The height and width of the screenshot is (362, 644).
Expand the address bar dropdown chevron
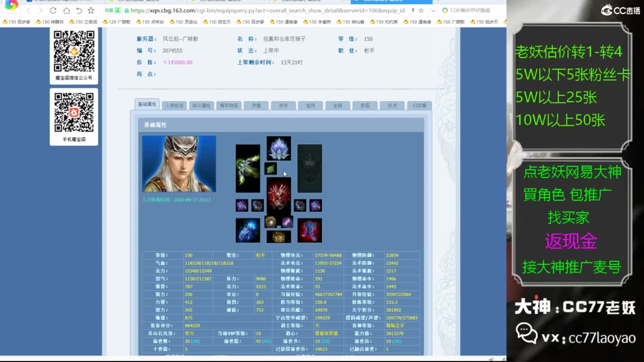pos(433,11)
